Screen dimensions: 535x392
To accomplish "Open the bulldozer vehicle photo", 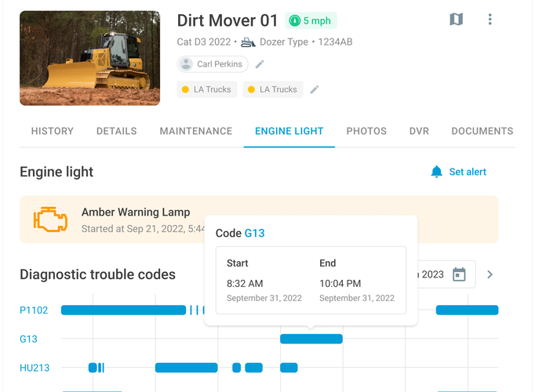I will [x=89, y=58].
